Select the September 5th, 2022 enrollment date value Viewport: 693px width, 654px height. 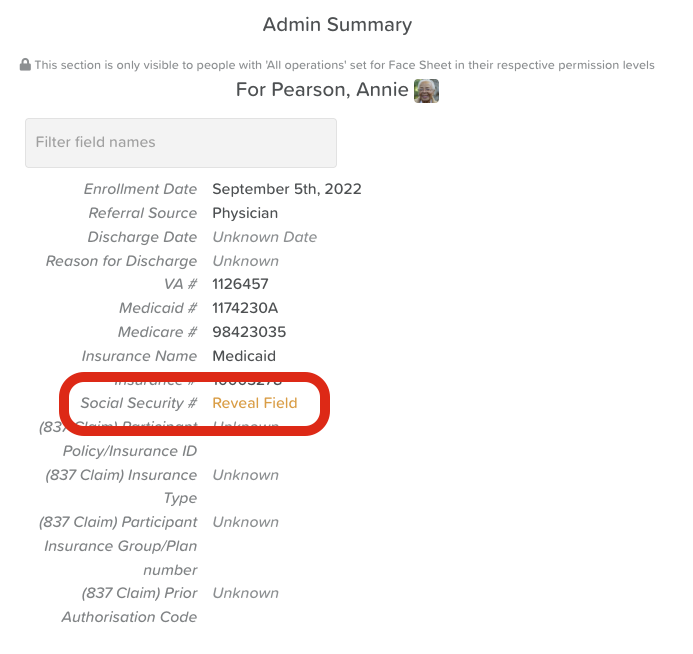pos(287,189)
